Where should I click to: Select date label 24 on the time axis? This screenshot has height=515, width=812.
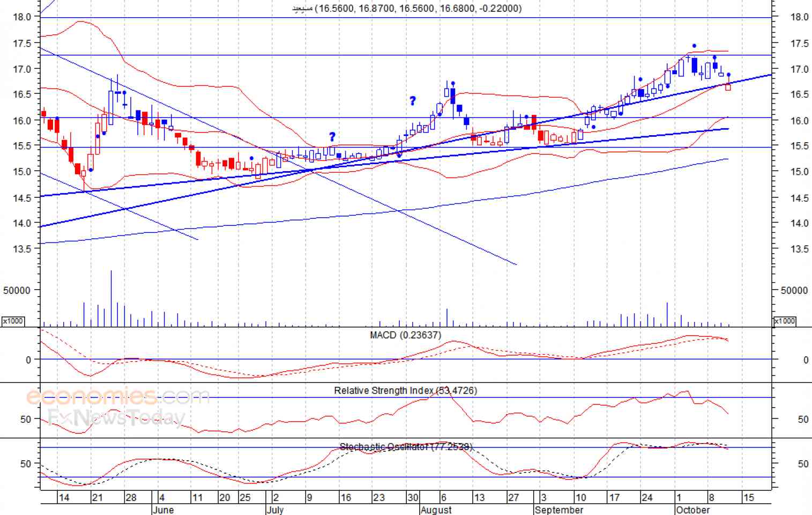pyautogui.click(x=647, y=497)
